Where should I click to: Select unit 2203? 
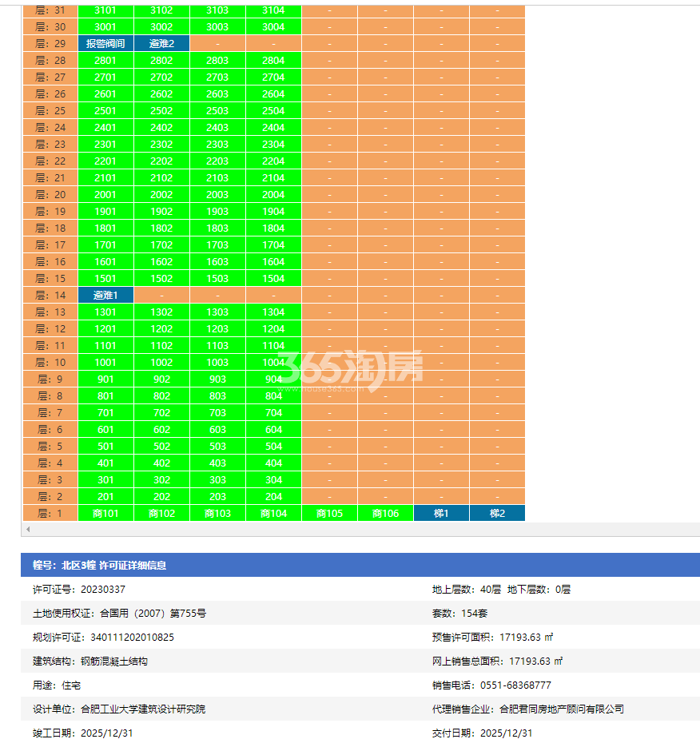(x=217, y=161)
